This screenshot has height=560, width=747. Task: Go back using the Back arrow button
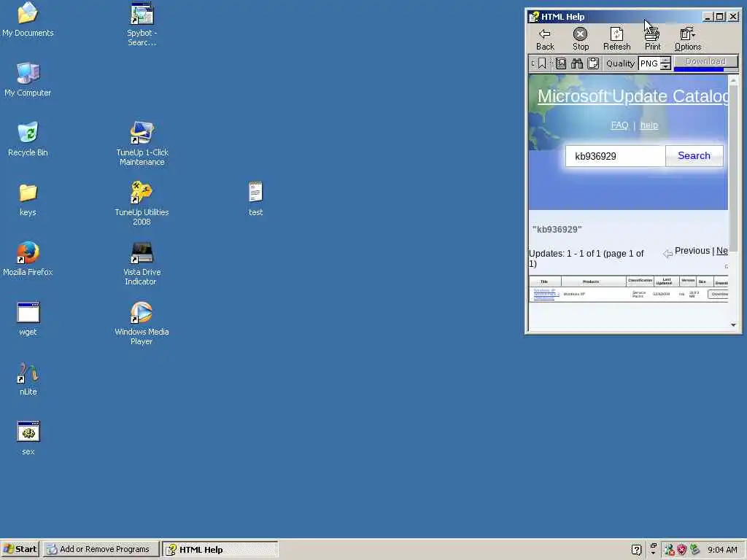(x=545, y=39)
